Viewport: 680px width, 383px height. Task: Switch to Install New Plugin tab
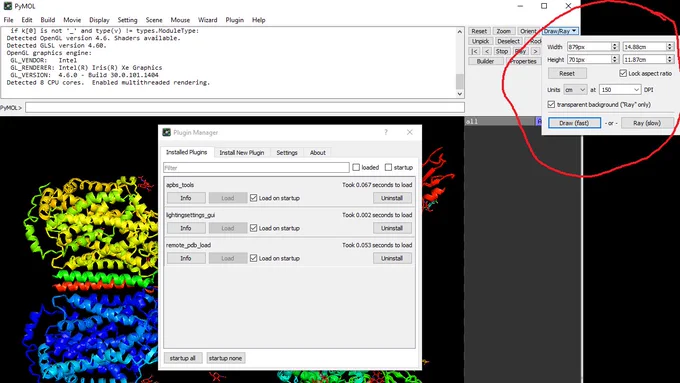242,153
